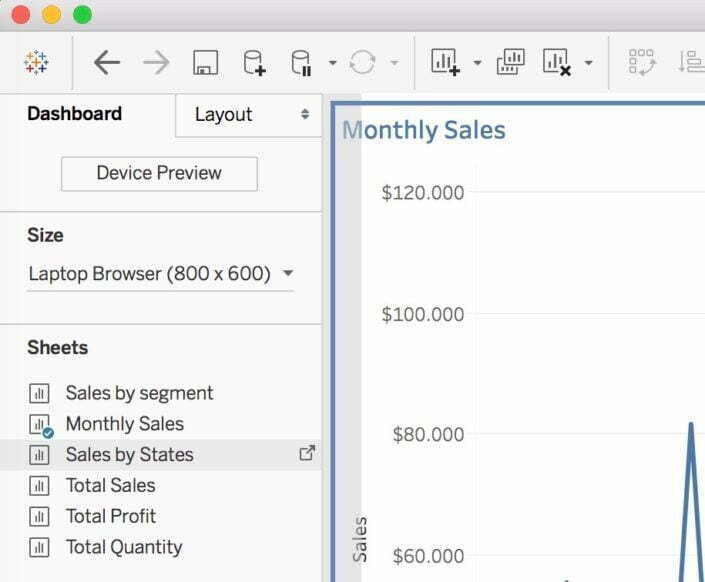
Task: Click the Tableau logo start page icon
Action: click(36, 63)
